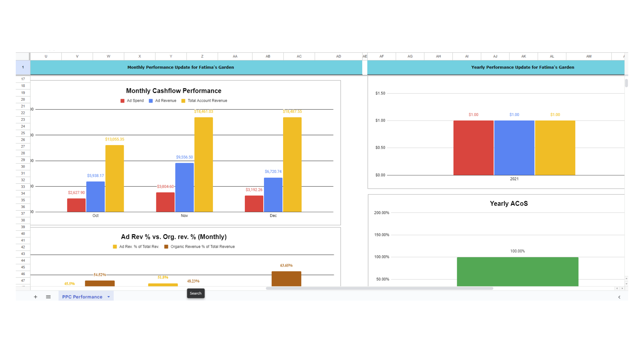Select column X header
This screenshot has width=644, height=351.
pyautogui.click(x=140, y=56)
